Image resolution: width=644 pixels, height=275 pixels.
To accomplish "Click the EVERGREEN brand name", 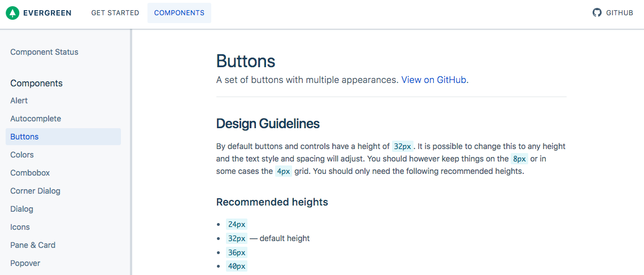I will click(47, 13).
